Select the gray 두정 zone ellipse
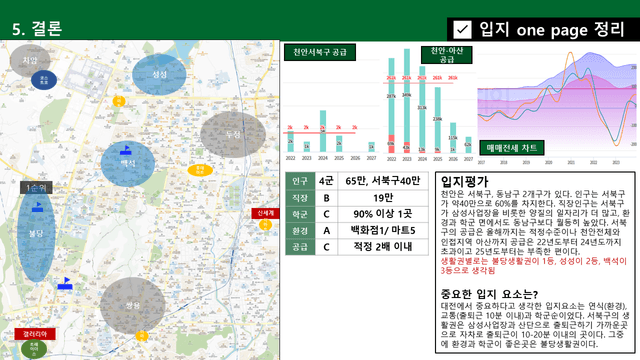This screenshot has width=640, height=360. click(233, 135)
